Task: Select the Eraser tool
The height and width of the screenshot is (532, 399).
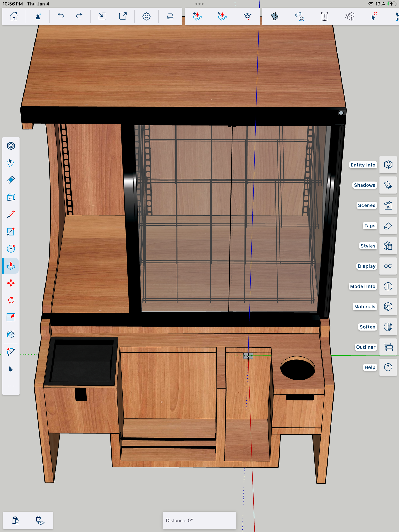Action: point(11,180)
